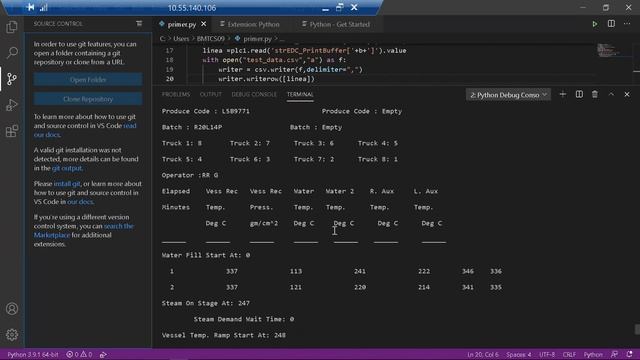Split the editor to the right

(611, 24)
